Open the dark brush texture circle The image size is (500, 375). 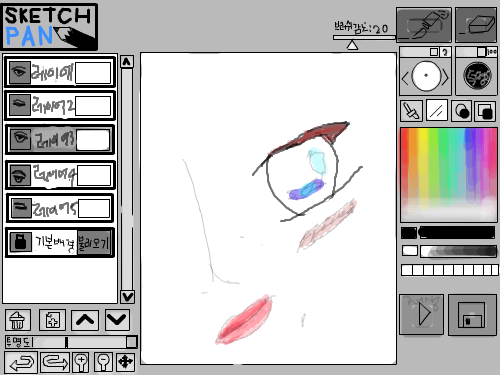click(477, 76)
